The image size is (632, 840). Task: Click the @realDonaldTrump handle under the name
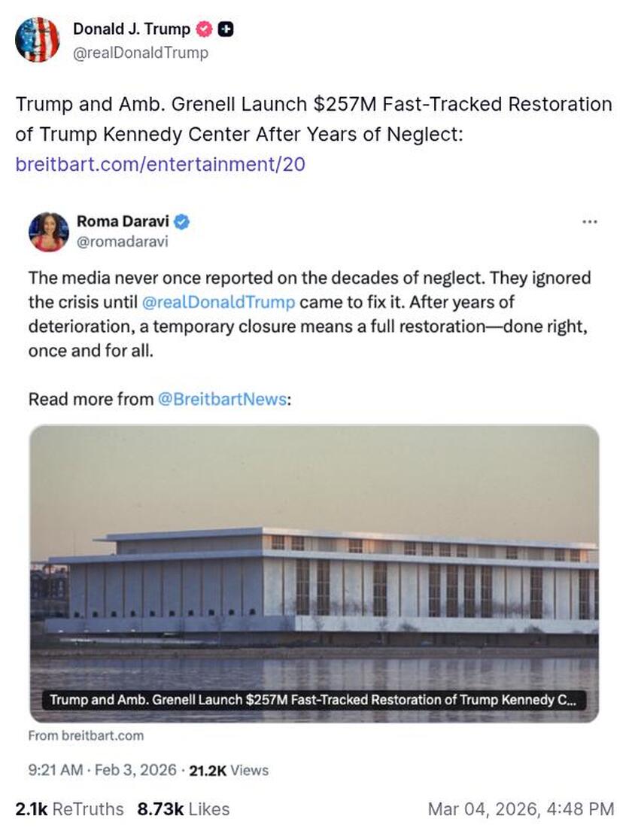(x=141, y=53)
